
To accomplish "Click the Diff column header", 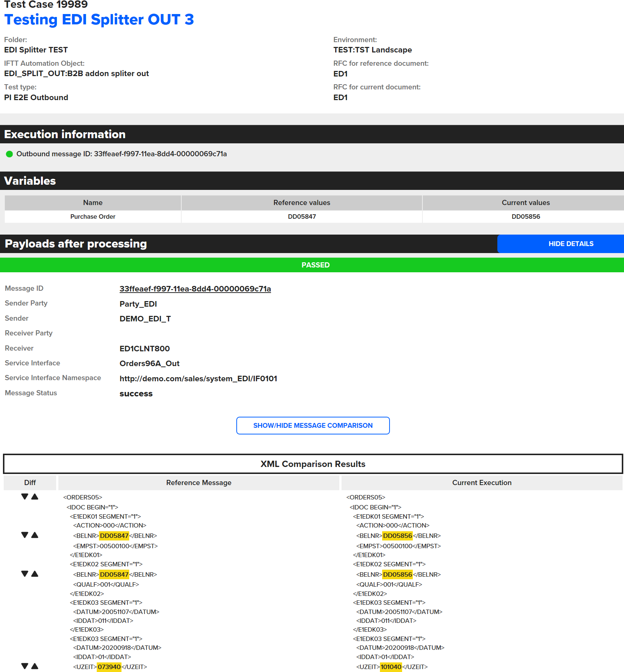I will (x=30, y=482).
